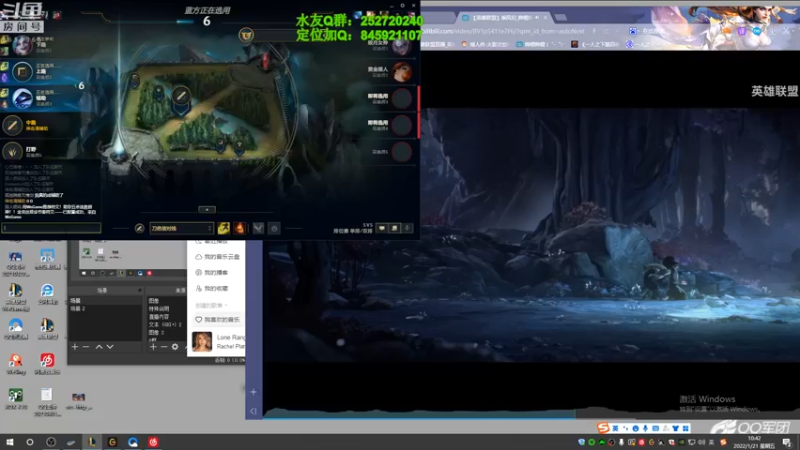Remove a source with the minus button in OBS
Image resolution: width=800 pixels, height=450 pixels.
coord(164,346)
